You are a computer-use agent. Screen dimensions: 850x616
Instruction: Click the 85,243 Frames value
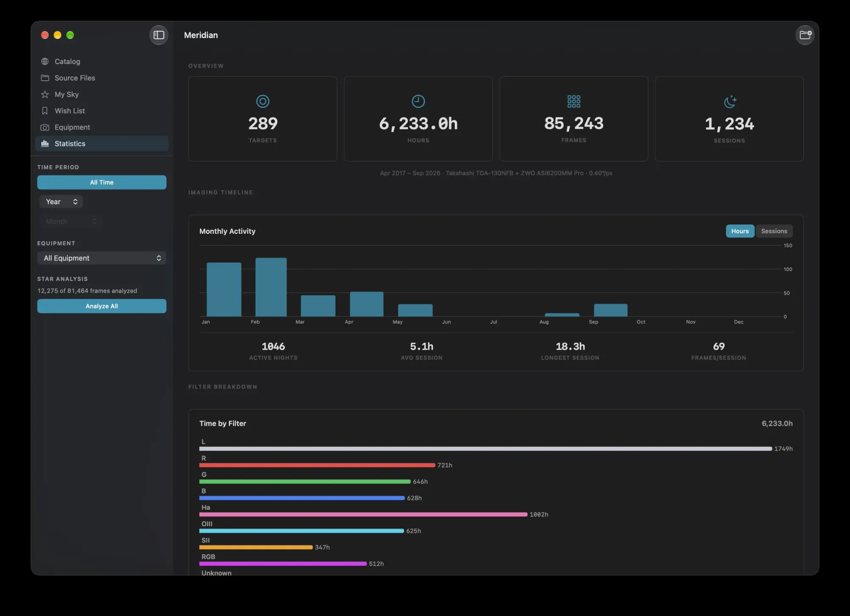(x=574, y=124)
